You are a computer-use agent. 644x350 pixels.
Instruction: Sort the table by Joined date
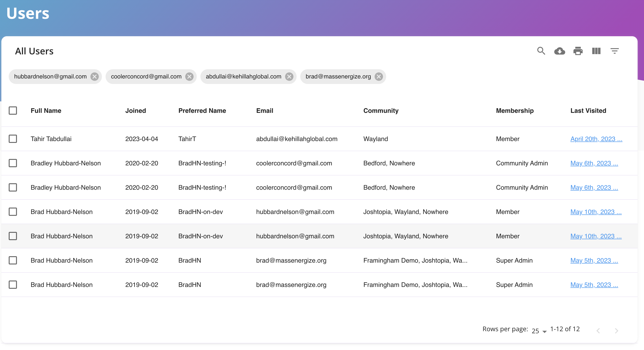click(135, 110)
